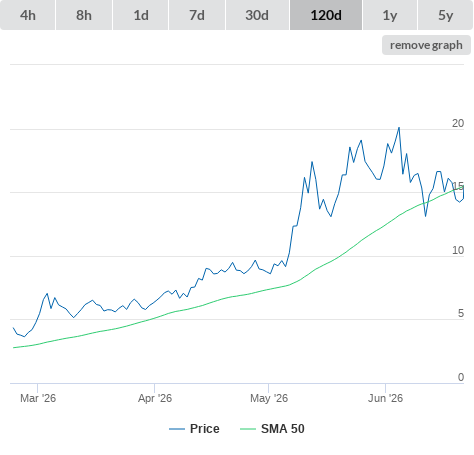Click the price peak near 20
The image size is (474, 455).
coord(399,128)
